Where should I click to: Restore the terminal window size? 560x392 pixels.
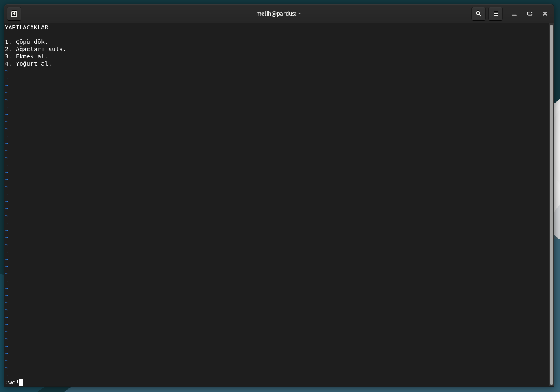coord(529,14)
